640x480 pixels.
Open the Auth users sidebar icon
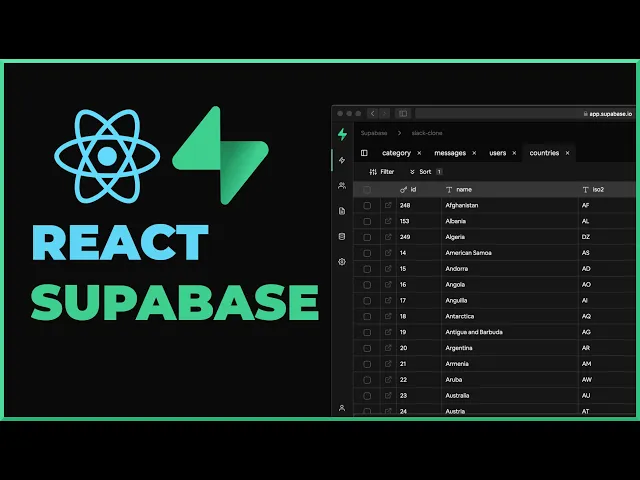(342, 186)
